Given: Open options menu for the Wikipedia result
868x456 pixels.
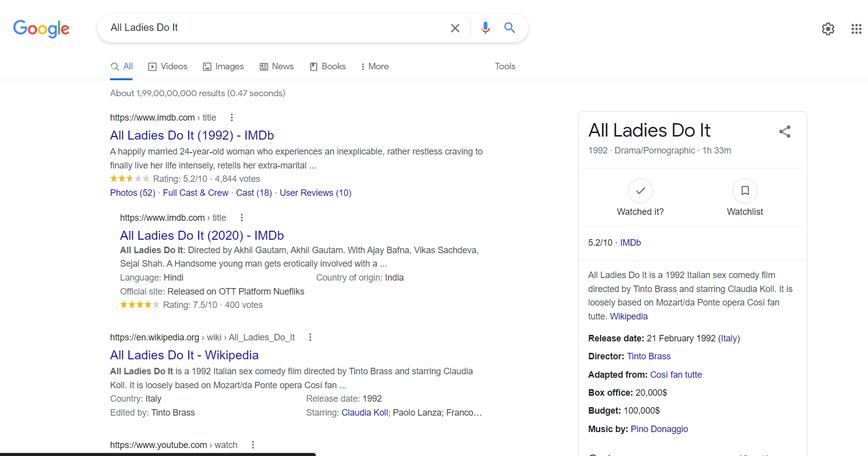Looking at the screenshot, I should [310, 337].
